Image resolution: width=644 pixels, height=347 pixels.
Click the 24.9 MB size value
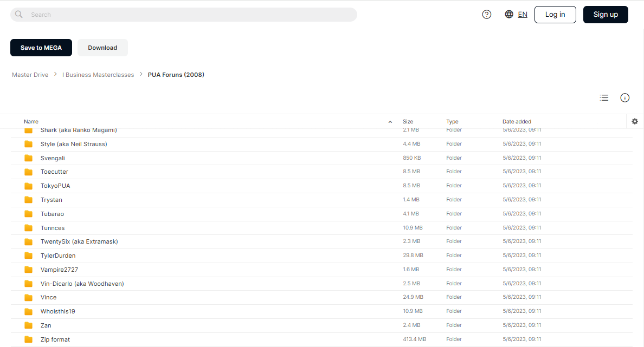(x=413, y=297)
